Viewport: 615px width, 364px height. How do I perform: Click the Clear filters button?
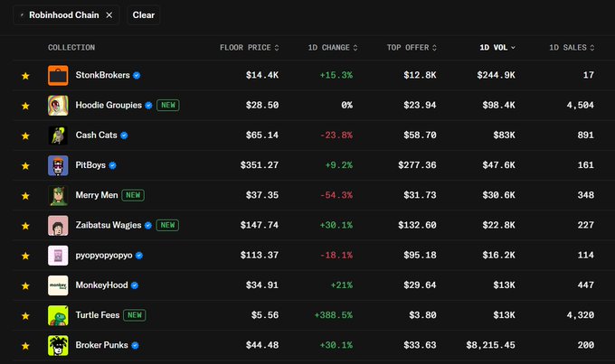[144, 14]
